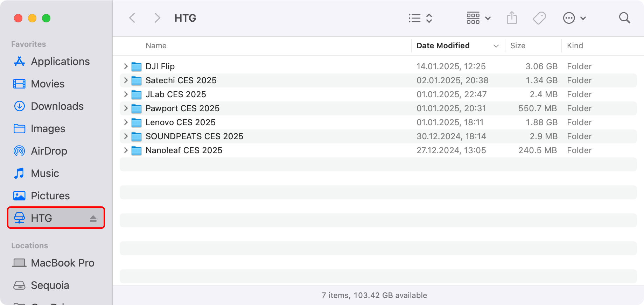Navigate forward using the forward arrow

(157, 18)
